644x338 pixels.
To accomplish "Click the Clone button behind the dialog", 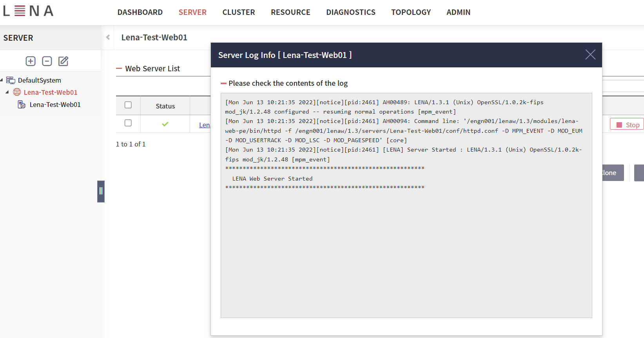I will [x=613, y=173].
